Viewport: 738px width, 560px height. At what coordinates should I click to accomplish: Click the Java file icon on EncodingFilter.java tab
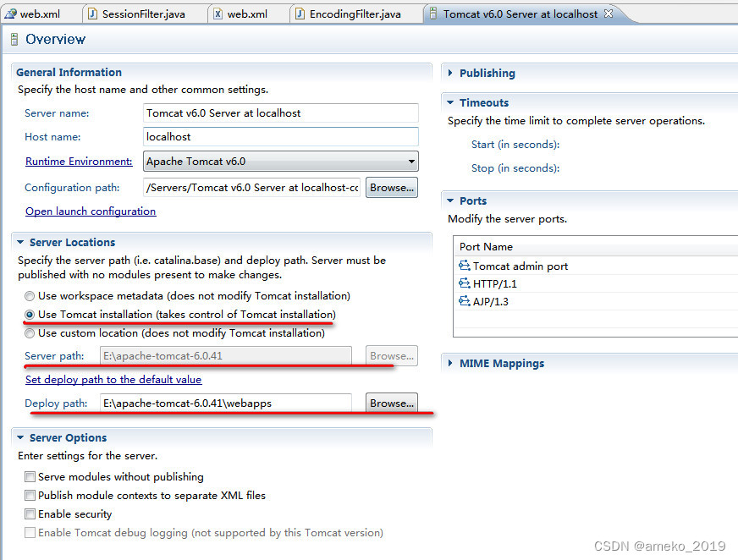click(300, 14)
